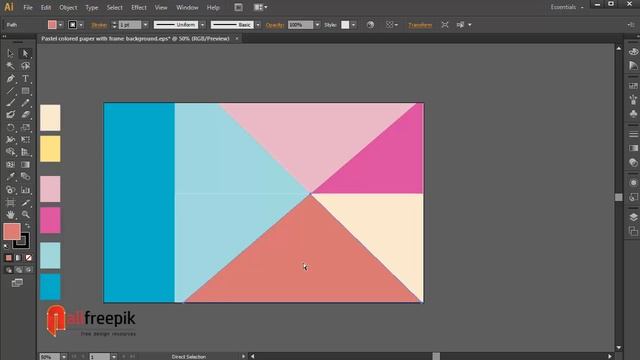Select the Rectangle tool
This screenshot has width=640, height=360.
[x=25, y=91]
